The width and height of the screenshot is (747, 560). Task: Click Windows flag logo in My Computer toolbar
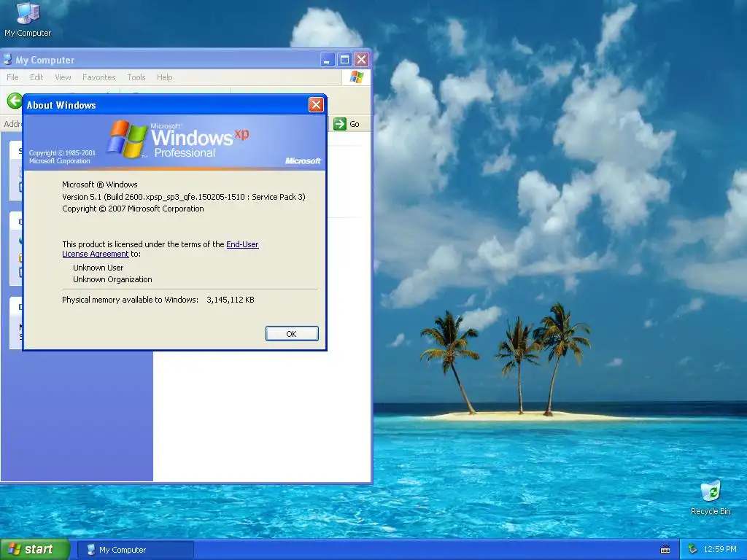click(x=357, y=77)
